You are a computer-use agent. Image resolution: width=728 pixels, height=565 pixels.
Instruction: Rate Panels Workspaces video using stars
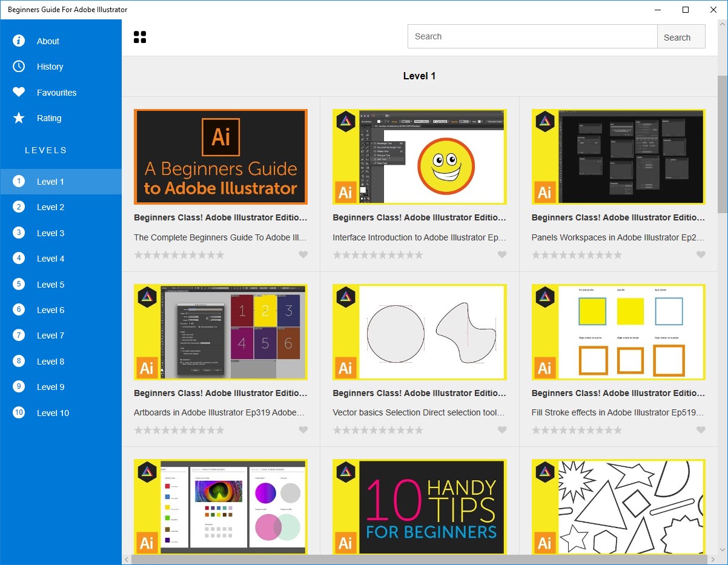577,255
